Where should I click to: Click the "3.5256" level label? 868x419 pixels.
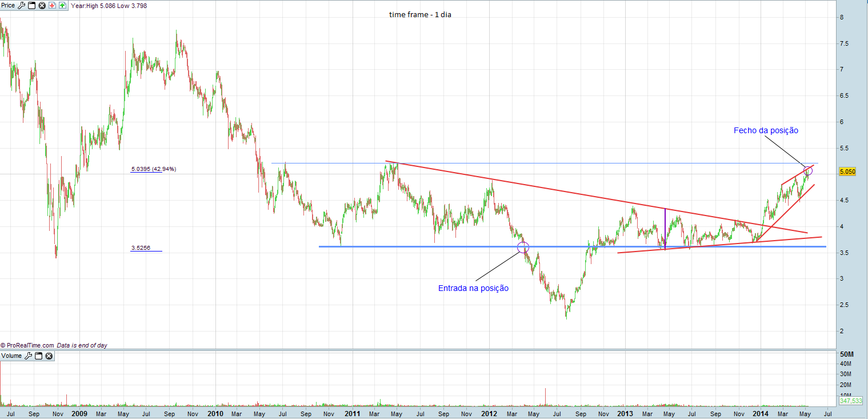(x=141, y=248)
